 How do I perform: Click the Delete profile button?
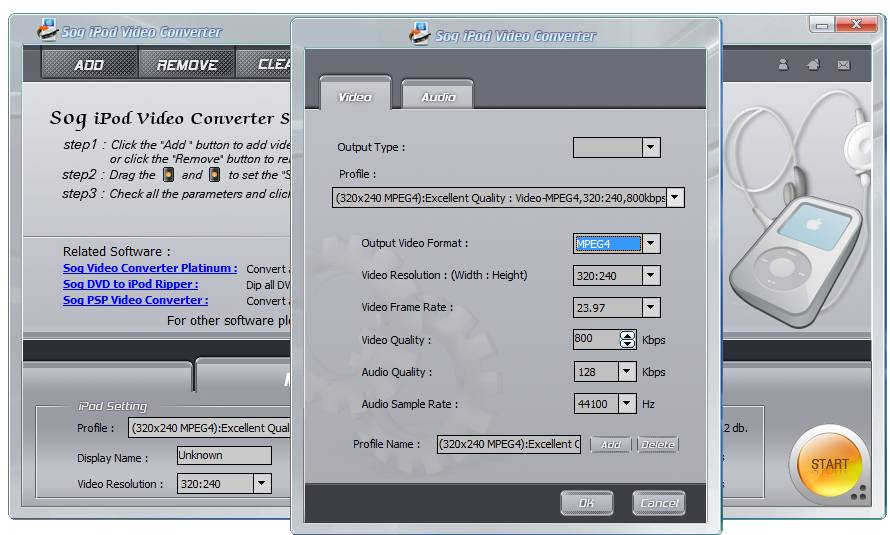click(x=658, y=444)
